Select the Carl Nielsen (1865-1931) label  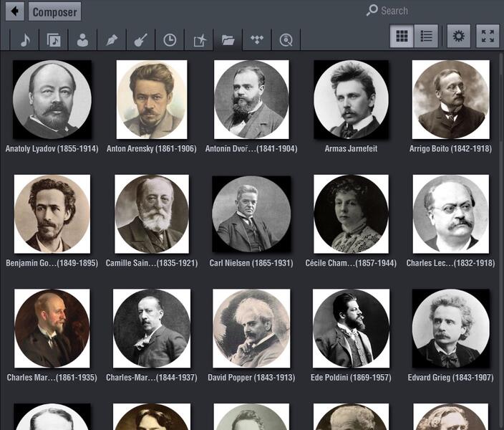[x=251, y=263]
